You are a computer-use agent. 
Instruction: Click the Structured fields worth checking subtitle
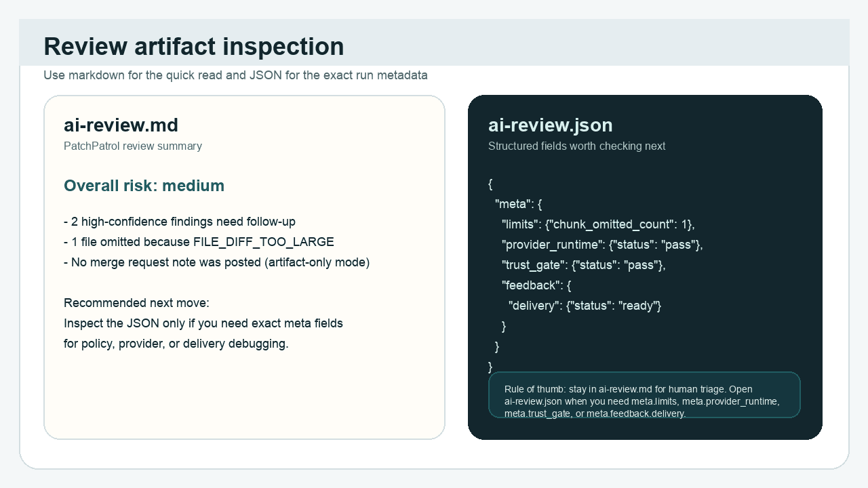576,146
